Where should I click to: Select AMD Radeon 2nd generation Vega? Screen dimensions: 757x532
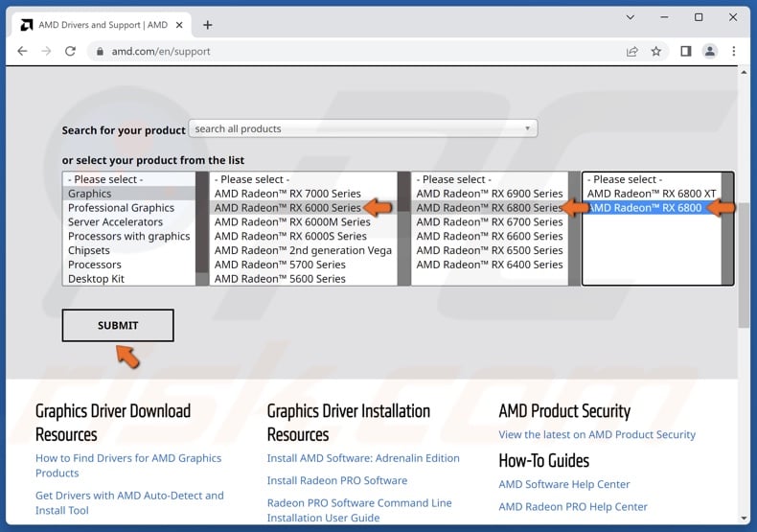[x=303, y=250]
